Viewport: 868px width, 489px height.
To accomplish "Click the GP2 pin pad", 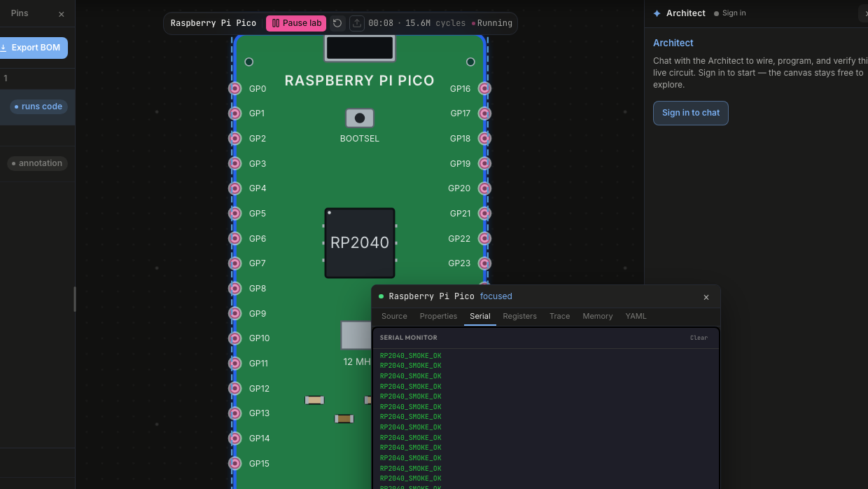I will 235,138.
